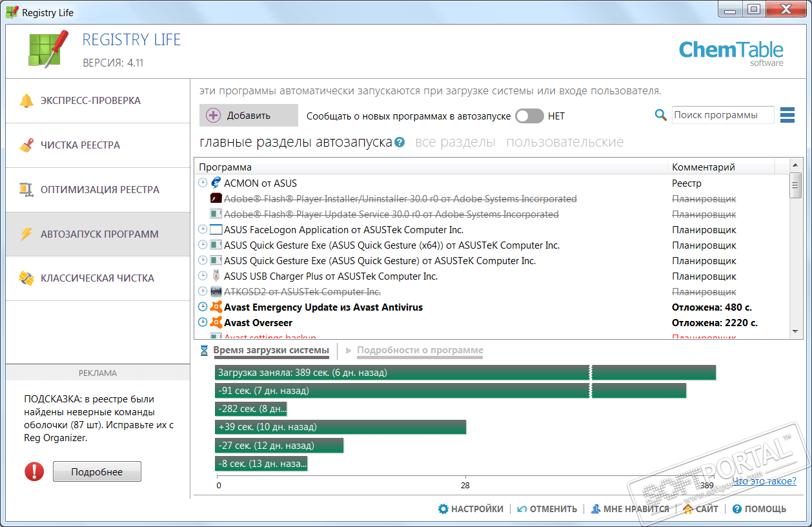Click program list scrollbar down arrow

[x=795, y=331]
